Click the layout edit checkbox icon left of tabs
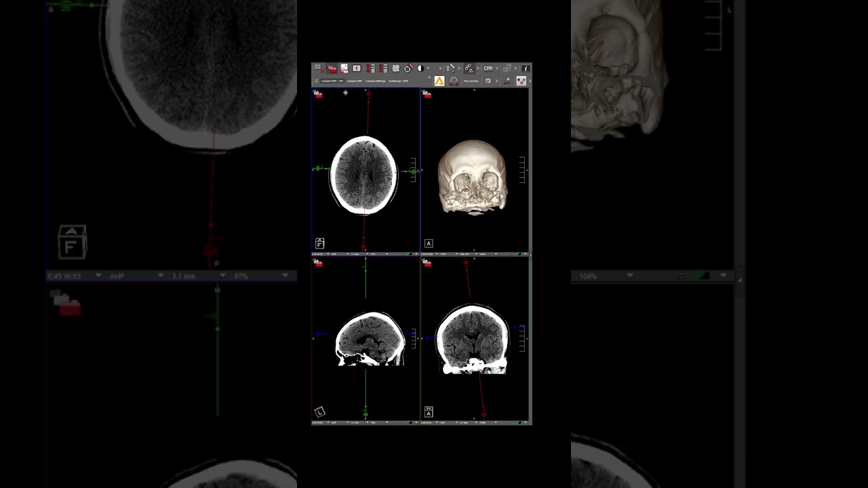This screenshot has width=868, height=488. tap(316, 81)
